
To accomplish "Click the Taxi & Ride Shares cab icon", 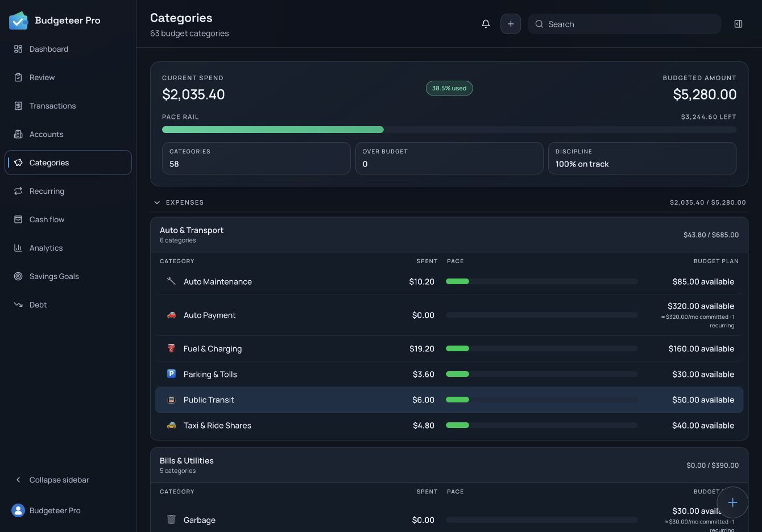I will (171, 425).
